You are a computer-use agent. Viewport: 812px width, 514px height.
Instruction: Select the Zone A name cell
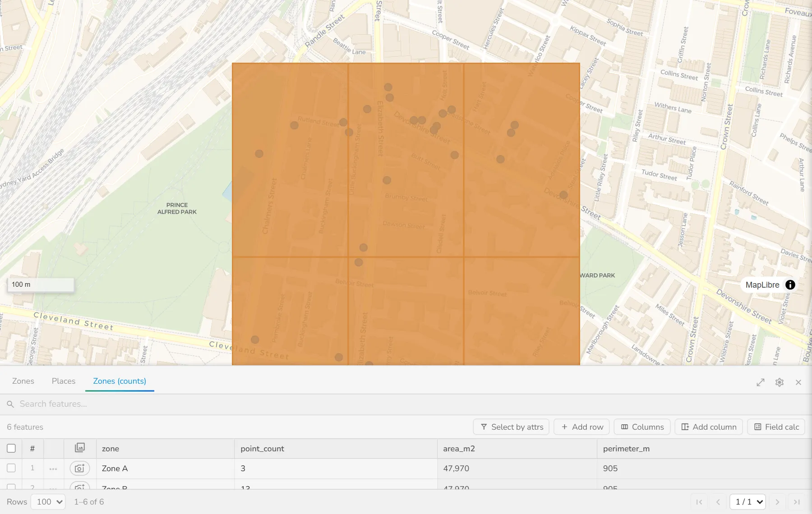click(x=165, y=468)
